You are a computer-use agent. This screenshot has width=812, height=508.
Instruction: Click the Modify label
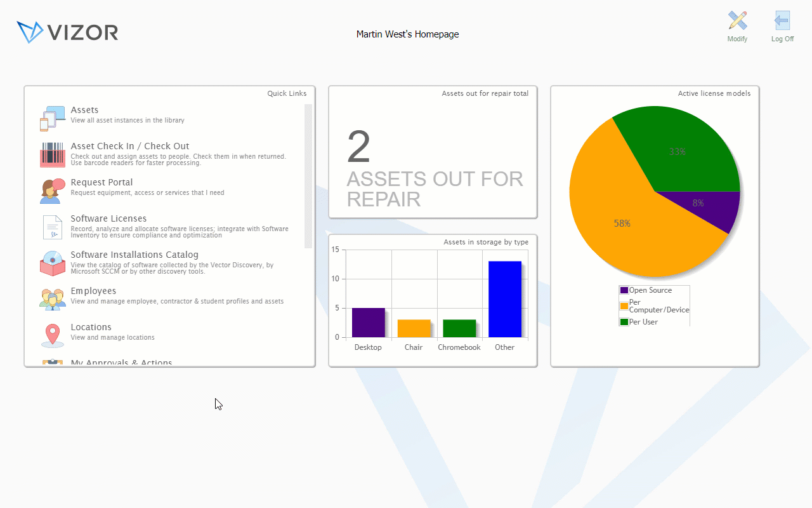pyautogui.click(x=737, y=39)
